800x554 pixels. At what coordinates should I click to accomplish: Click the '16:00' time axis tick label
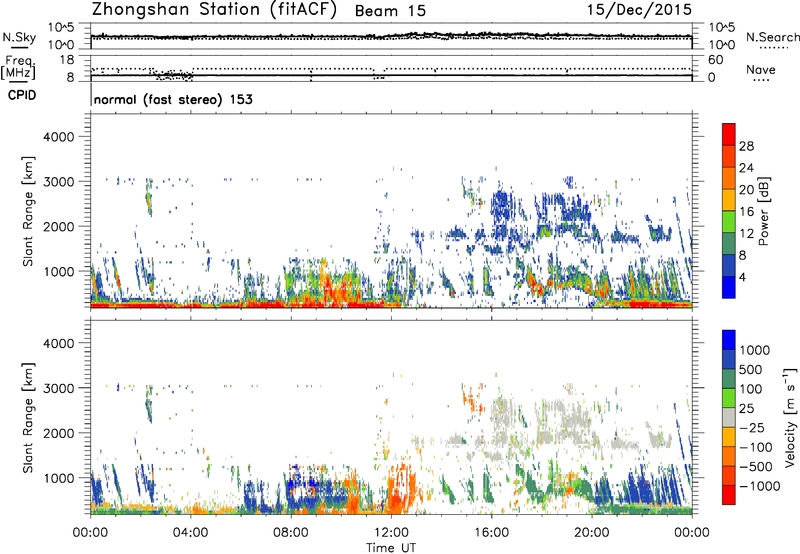(x=491, y=533)
